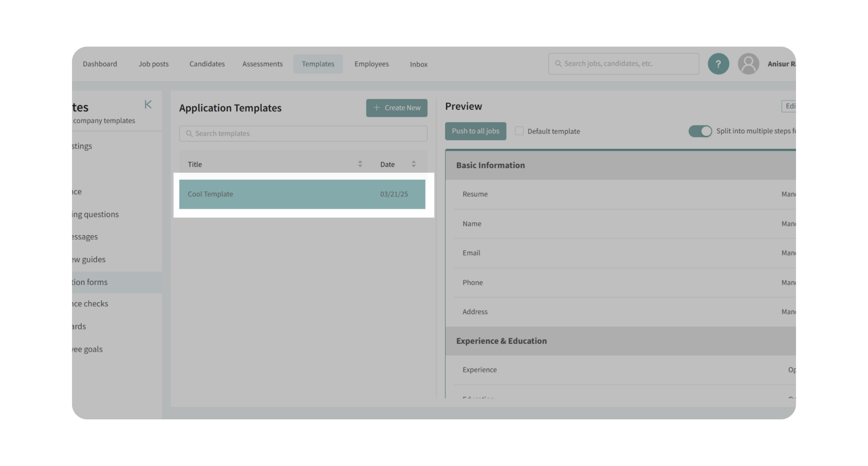Screen dimensions: 868x466
Task: Click the Create New button
Action: tap(397, 108)
